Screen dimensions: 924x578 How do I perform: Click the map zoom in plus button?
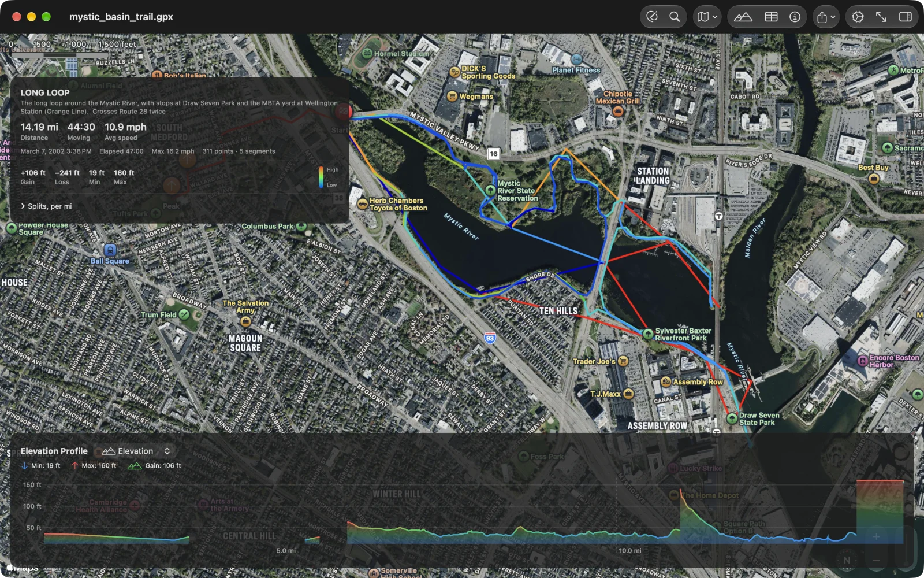(x=876, y=537)
